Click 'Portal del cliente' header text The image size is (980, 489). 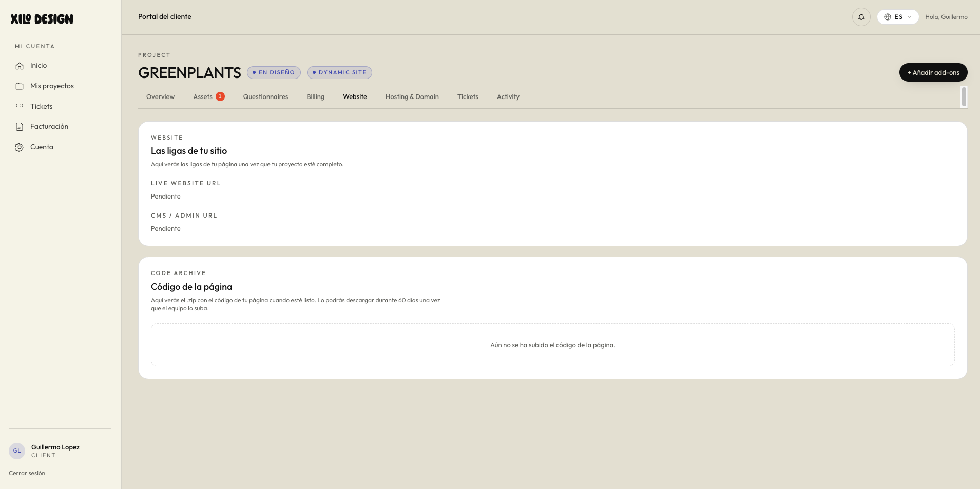coord(165,16)
